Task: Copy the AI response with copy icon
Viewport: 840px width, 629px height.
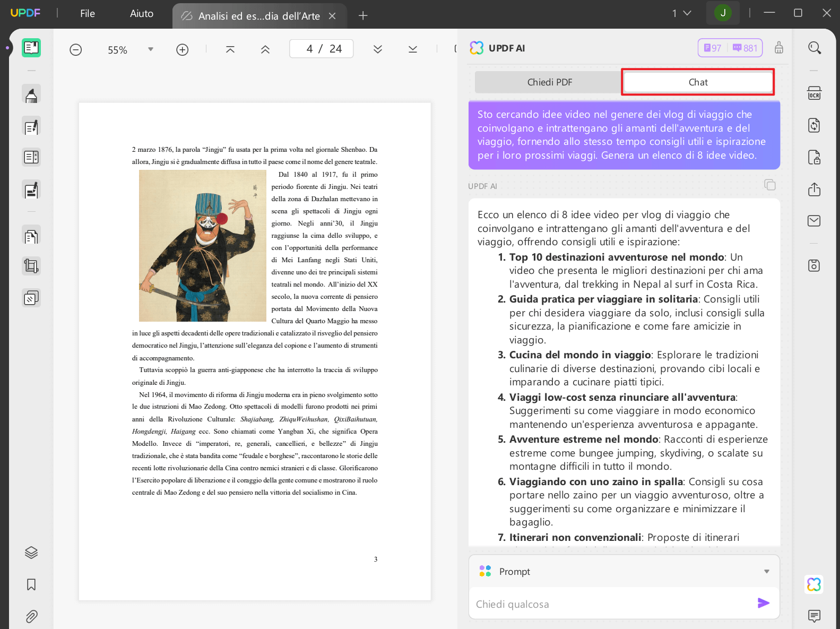Action: (x=770, y=185)
